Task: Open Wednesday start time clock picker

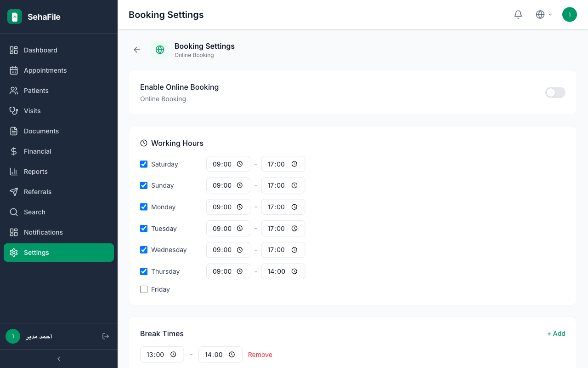Action: click(240, 250)
